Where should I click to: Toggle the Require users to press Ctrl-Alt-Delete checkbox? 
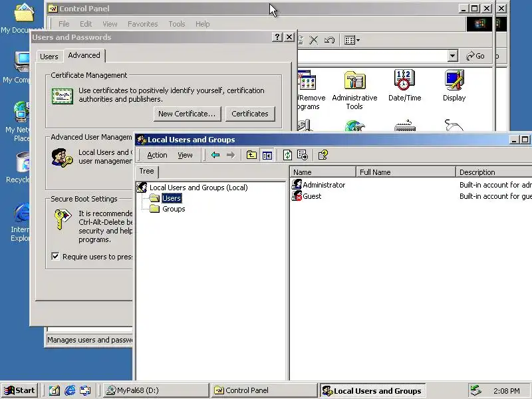(55, 256)
